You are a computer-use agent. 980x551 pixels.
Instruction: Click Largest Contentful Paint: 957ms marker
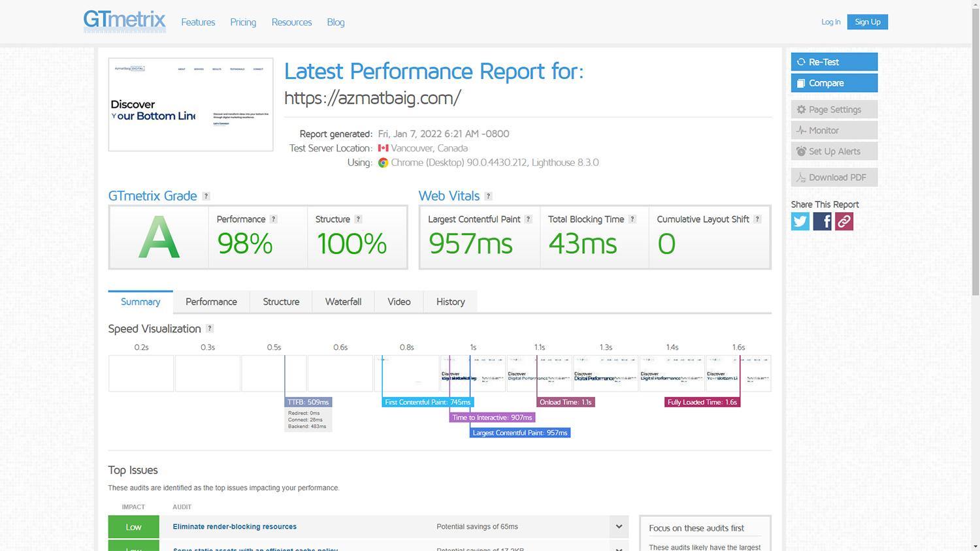pos(520,433)
